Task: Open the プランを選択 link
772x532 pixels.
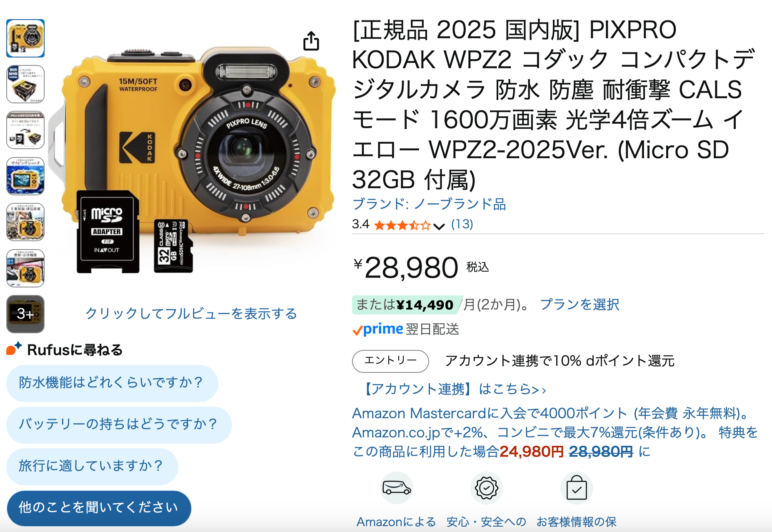Action: [x=580, y=305]
